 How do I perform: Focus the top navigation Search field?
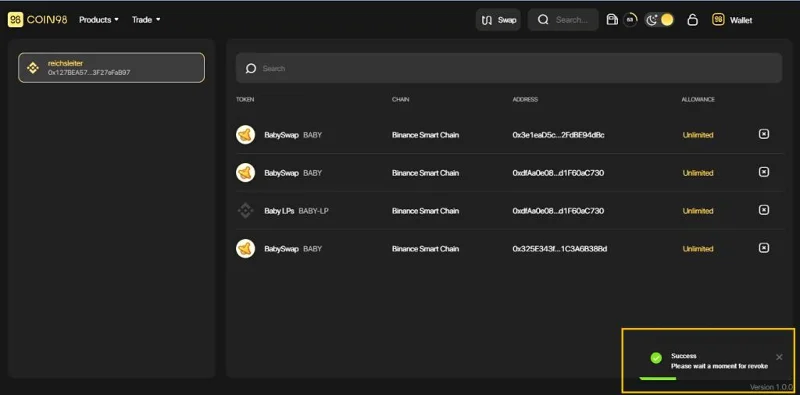coord(563,20)
